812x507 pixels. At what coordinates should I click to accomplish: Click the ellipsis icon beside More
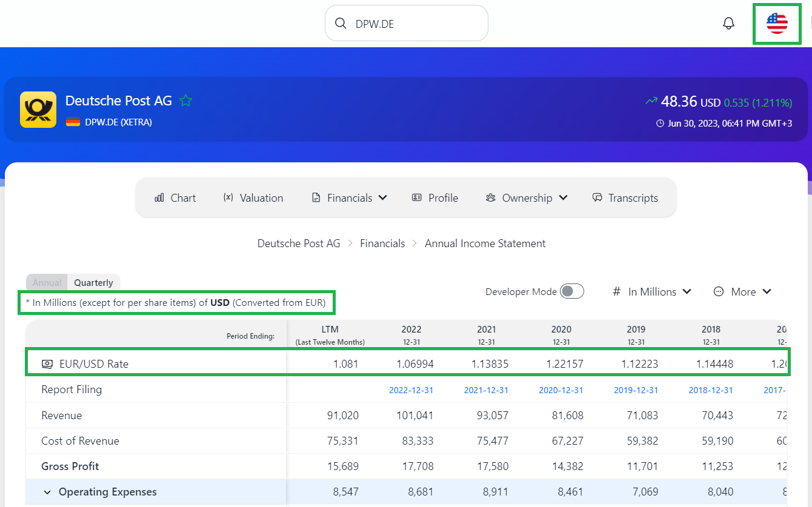719,291
